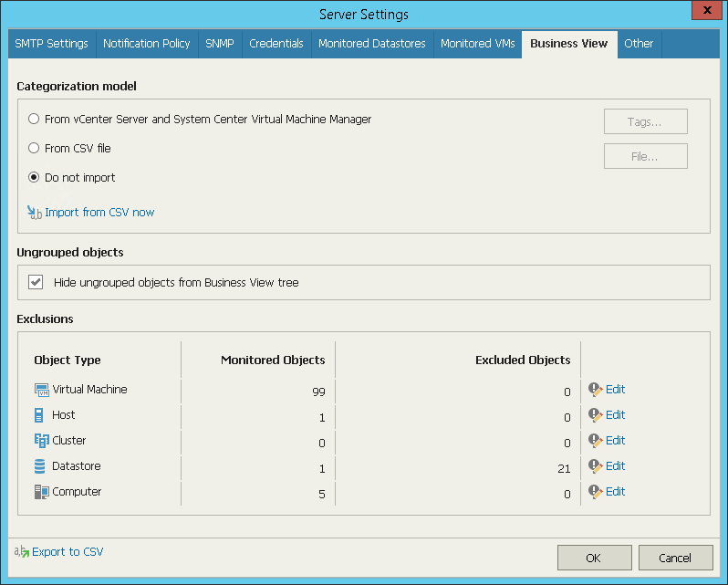Image resolution: width=728 pixels, height=585 pixels.
Task: Click Computer monitored count 5
Action: click(322, 494)
